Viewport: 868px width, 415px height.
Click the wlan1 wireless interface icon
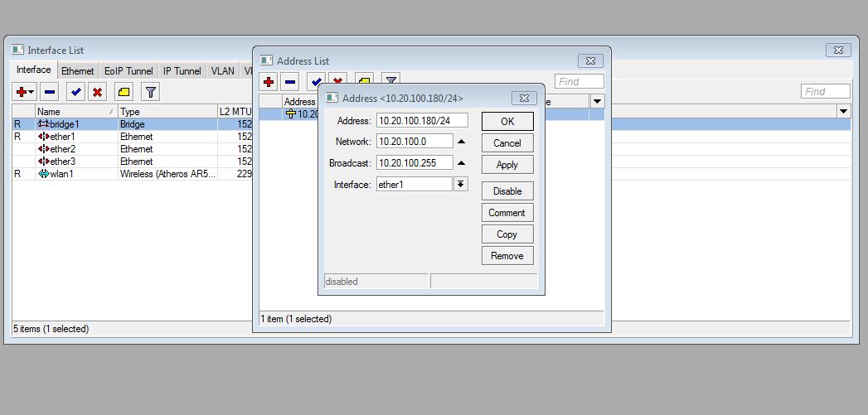tap(43, 174)
